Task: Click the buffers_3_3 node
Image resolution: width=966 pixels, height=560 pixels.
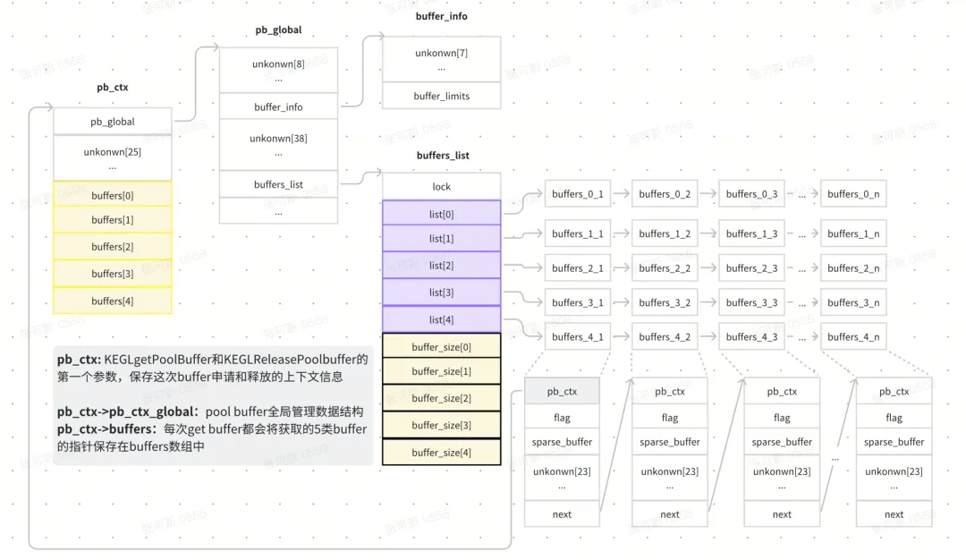Action: (751, 302)
